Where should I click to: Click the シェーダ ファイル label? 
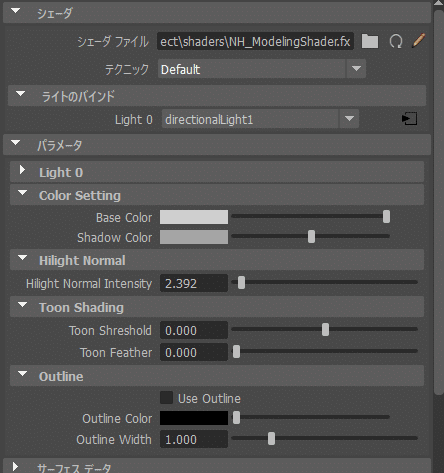tap(113, 42)
